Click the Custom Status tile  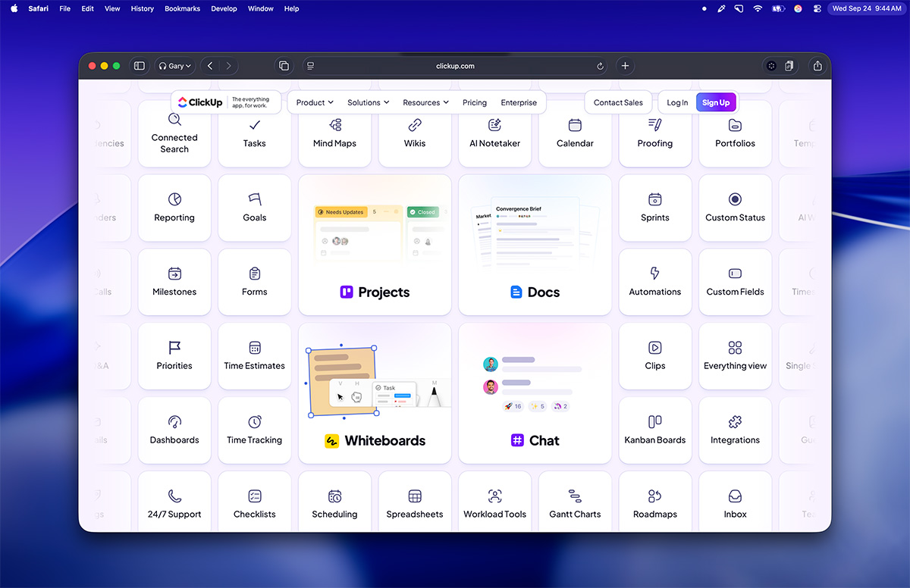point(736,208)
